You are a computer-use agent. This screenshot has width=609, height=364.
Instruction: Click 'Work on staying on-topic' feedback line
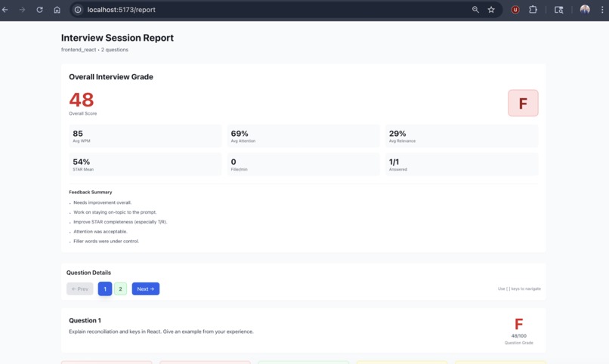(x=115, y=212)
